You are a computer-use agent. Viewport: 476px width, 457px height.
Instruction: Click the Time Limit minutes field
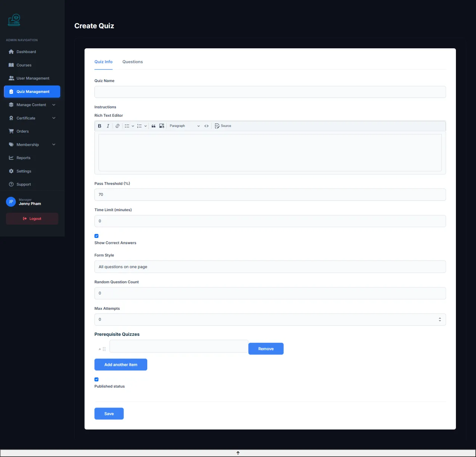(x=270, y=221)
